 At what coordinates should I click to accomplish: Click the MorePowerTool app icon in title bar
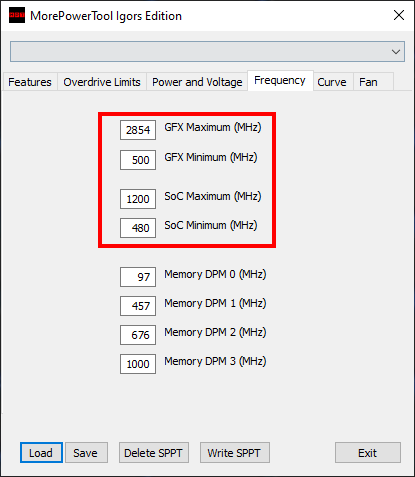coord(17,15)
